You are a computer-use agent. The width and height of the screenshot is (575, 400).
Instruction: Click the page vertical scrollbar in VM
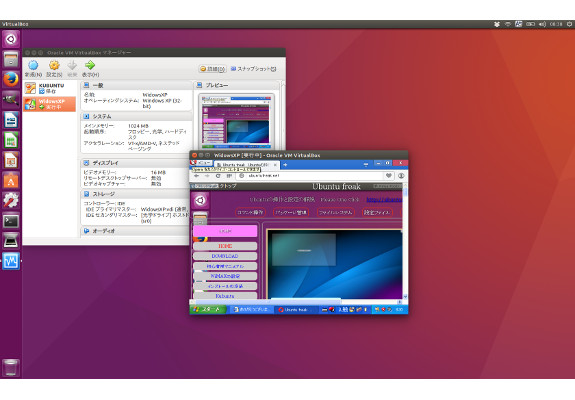(405, 242)
